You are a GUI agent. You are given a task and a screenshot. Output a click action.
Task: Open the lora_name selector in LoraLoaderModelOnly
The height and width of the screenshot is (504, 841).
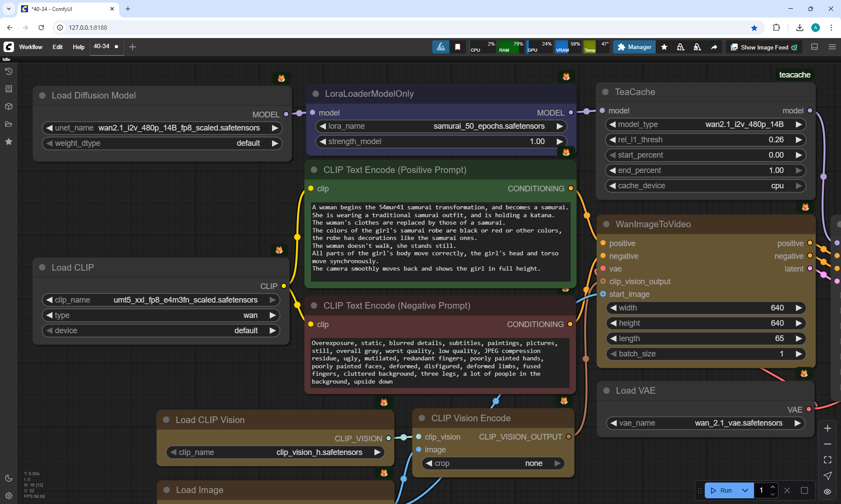pos(441,126)
